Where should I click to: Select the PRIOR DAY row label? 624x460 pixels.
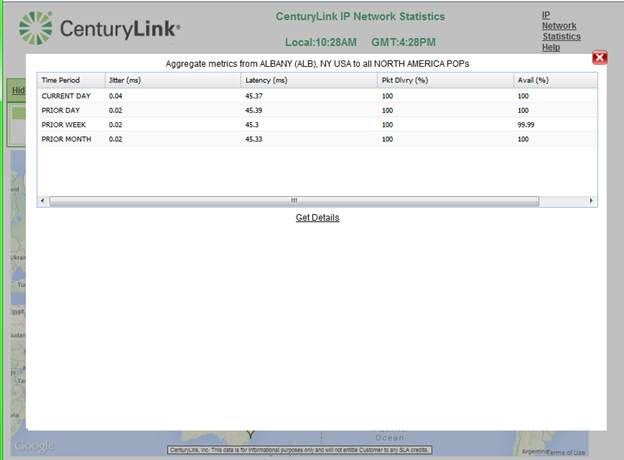[x=60, y=110]
